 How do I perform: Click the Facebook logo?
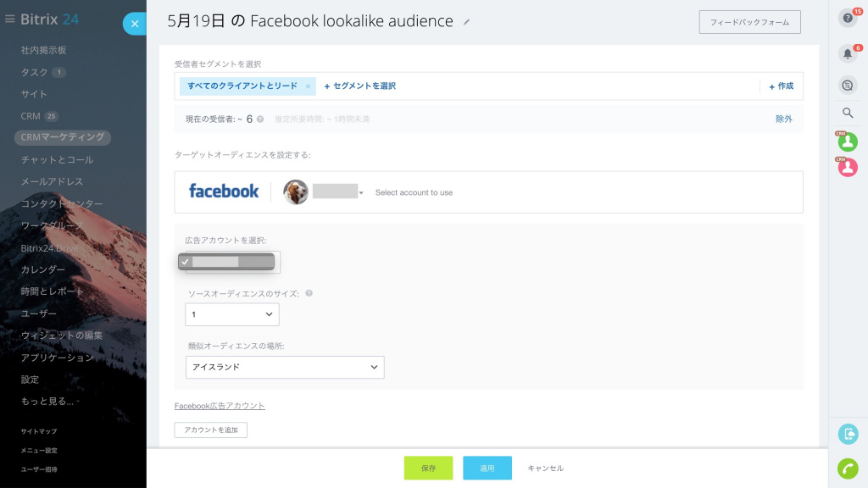tap(224, 191)
